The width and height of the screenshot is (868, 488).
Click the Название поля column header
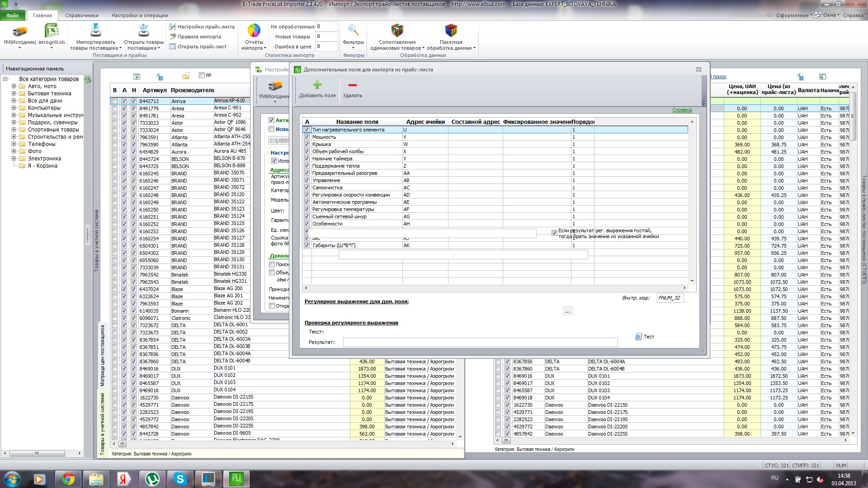(357, 122)
